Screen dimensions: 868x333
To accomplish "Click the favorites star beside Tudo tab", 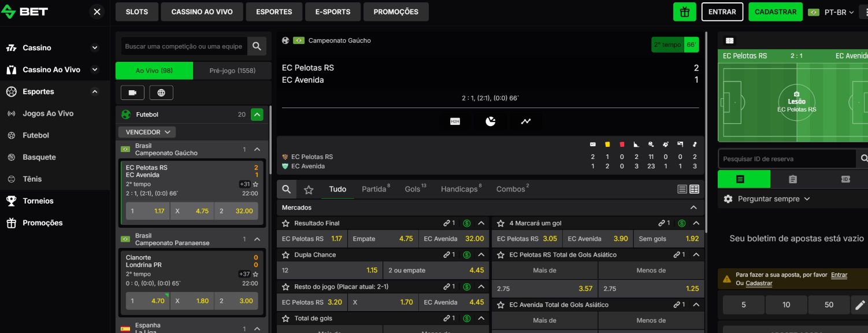I will [x=309, y=189].
